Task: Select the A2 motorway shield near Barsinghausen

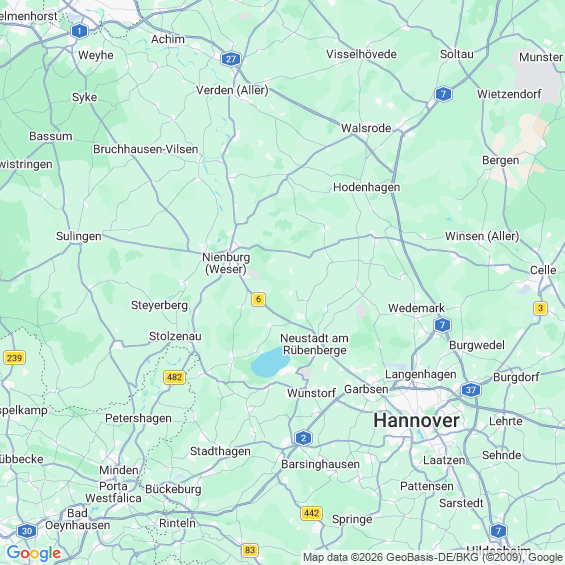Action: pyautogui.click(x=303, y=438)
